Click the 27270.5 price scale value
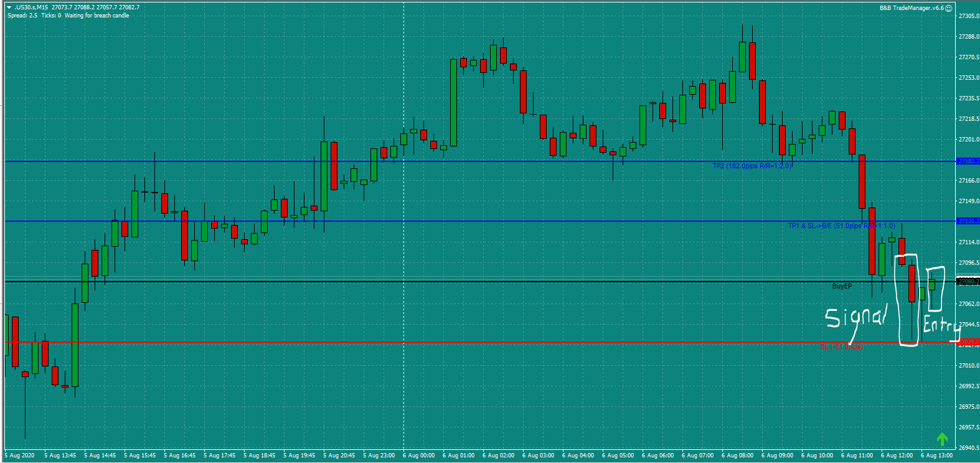Viewport: 980px width, 463px height. (x=969, y=57)
